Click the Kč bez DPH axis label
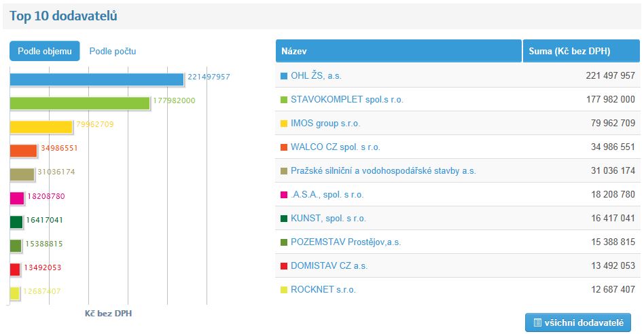The width and height of the screenshot is (644, 334). pyautogui.click(x=109, y=314)
